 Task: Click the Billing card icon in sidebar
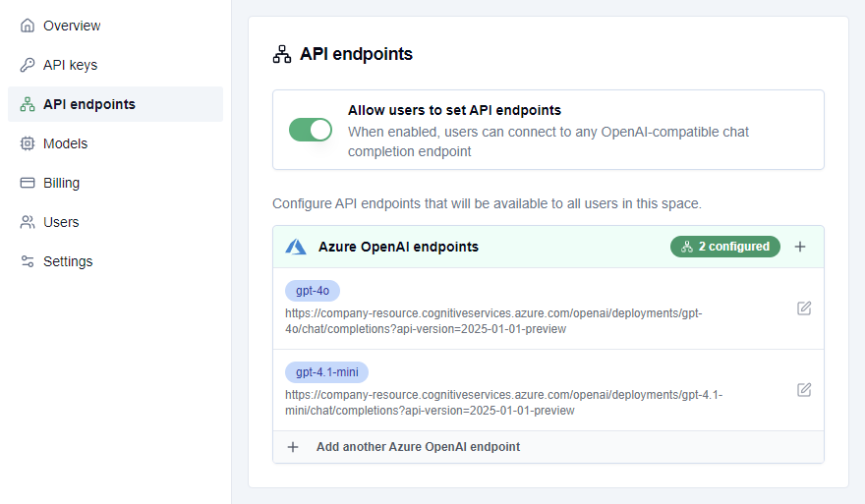coord(28,183)
